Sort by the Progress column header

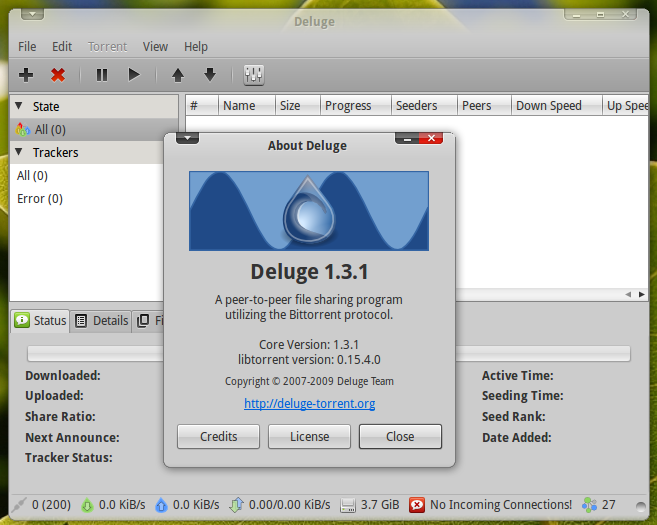point(356,105)
